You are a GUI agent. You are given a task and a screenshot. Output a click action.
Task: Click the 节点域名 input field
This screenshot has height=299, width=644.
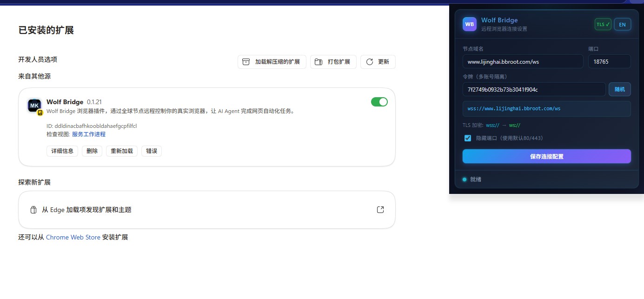pos(523,61)
